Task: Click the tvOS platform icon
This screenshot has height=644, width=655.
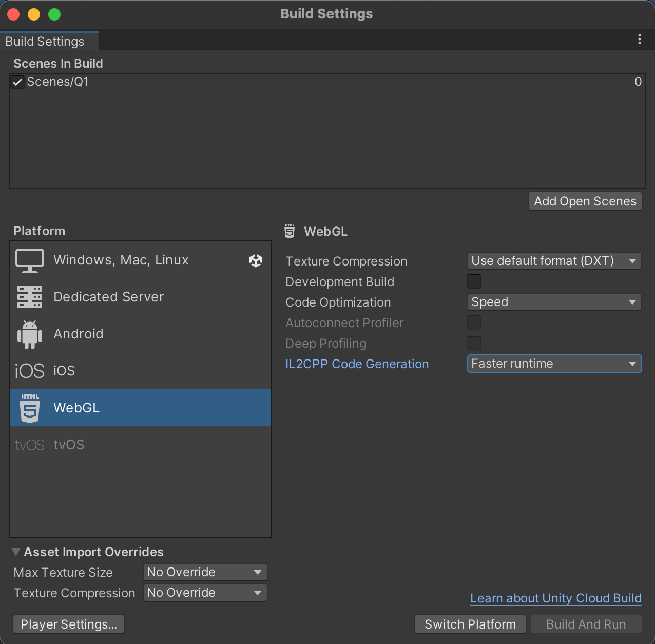Action: click(x=30, y=445)
